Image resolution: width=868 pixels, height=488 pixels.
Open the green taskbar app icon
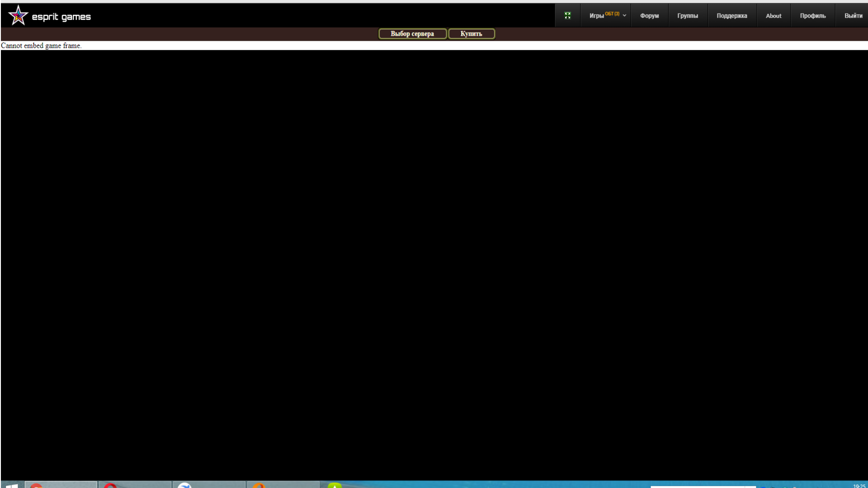(x=335, y=485)
